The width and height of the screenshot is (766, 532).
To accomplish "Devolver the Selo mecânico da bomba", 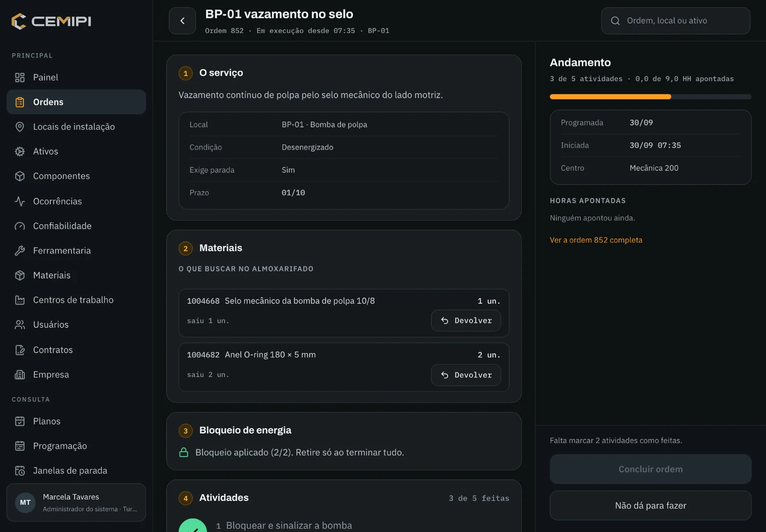I will (466, 321).
